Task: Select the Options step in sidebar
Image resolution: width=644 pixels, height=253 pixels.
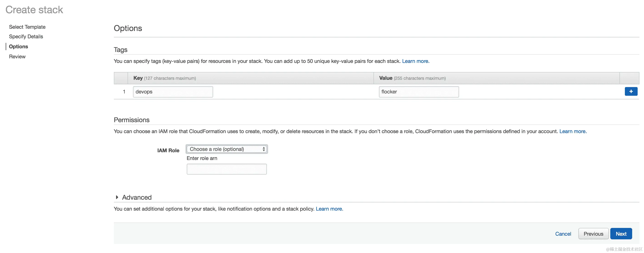Action: 18,46
